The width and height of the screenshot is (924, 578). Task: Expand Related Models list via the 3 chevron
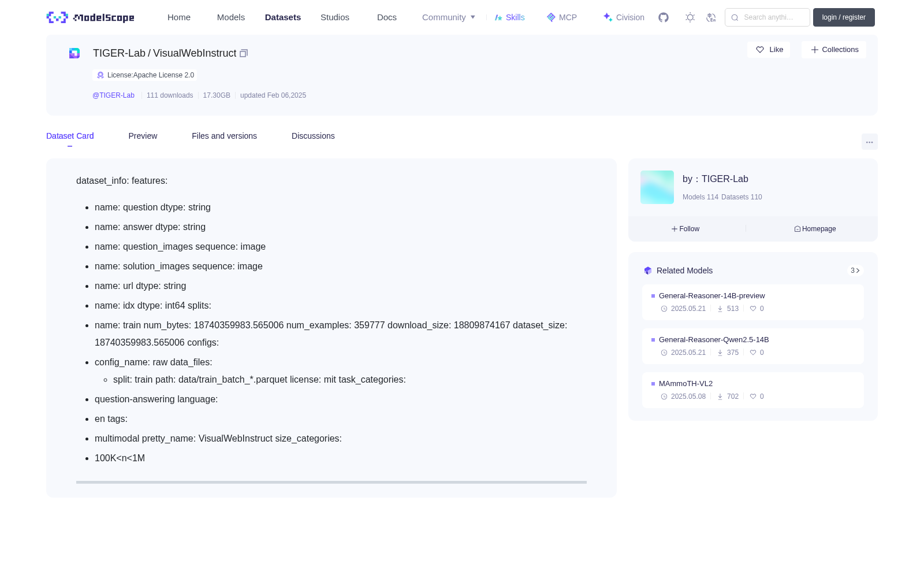(x=855, y=271)
